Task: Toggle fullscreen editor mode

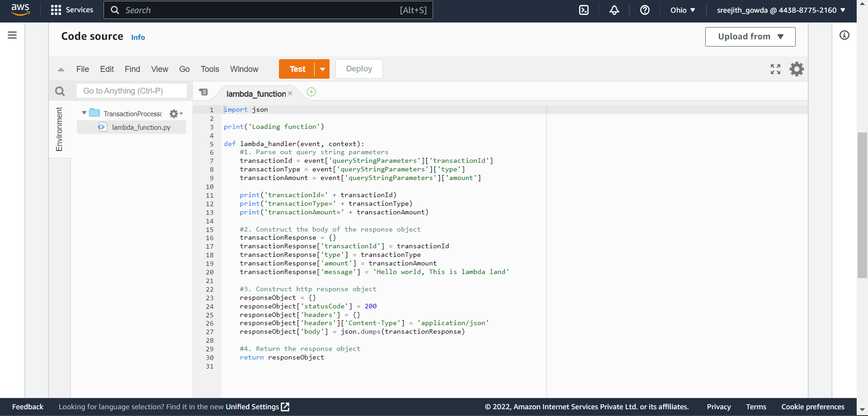Action: [775, 69]
